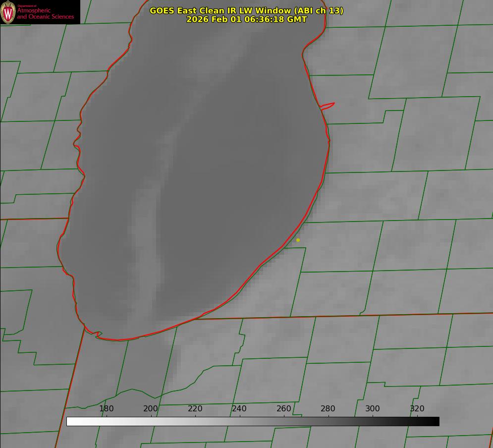
Task: Click the 260 colorbar label
Action: [283, 408]
